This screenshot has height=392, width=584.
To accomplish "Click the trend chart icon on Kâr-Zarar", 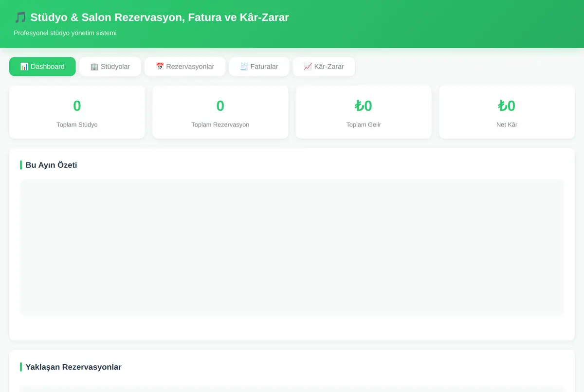I will [308, 67].
